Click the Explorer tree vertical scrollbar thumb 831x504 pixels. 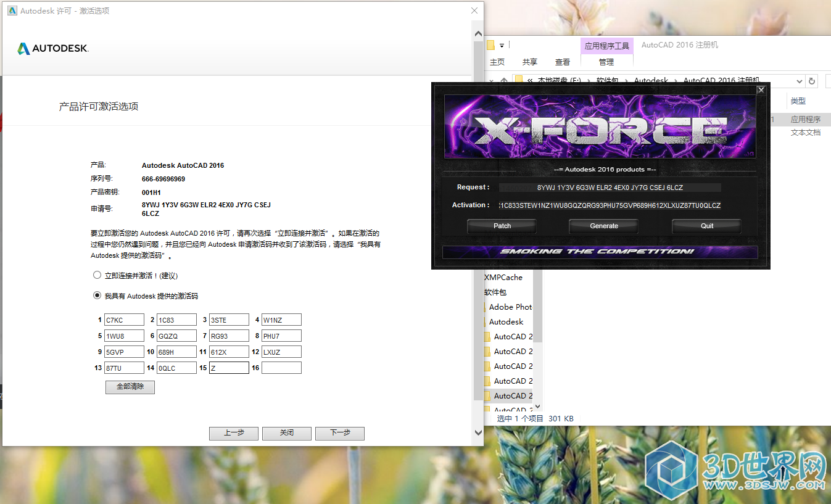tap(537, 306)
